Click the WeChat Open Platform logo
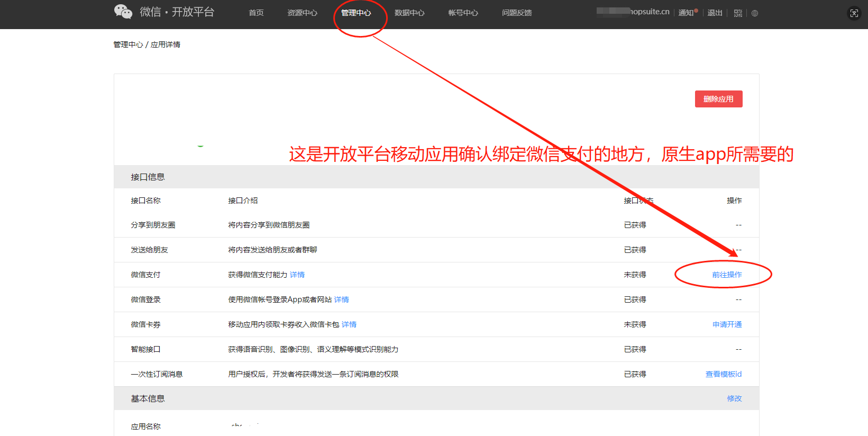868x436 pixels. pos(164,12)
